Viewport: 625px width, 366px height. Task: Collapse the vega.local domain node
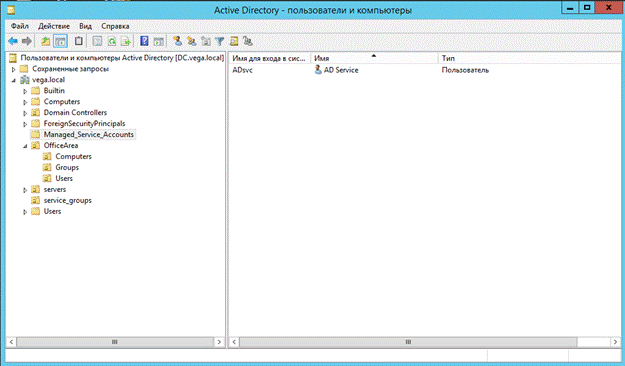pos(14,80)
